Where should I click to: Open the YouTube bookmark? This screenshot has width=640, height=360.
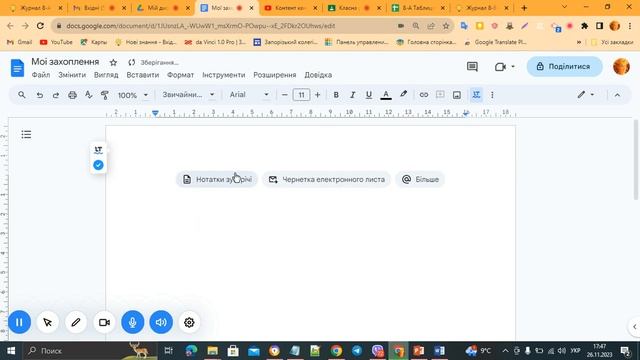(x=56, y=42)
